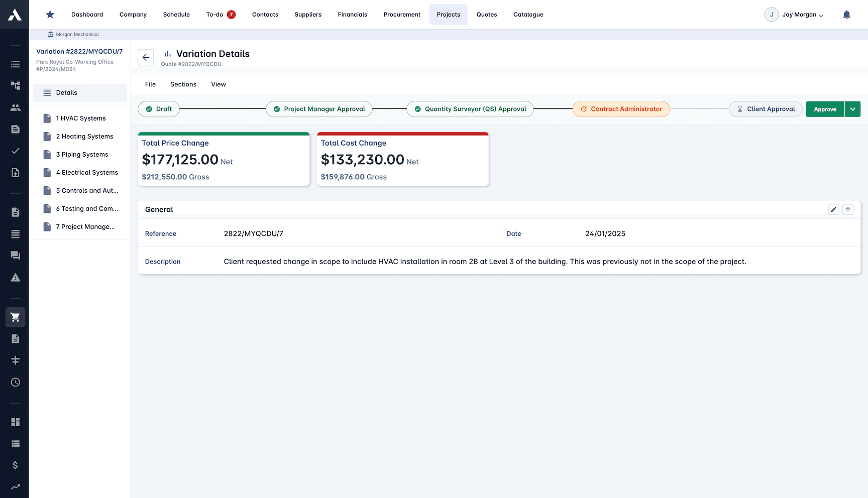This screenshot has width=868, height=498.
Task: Click the collapse arrow icon on General panel
Action: 848,209
